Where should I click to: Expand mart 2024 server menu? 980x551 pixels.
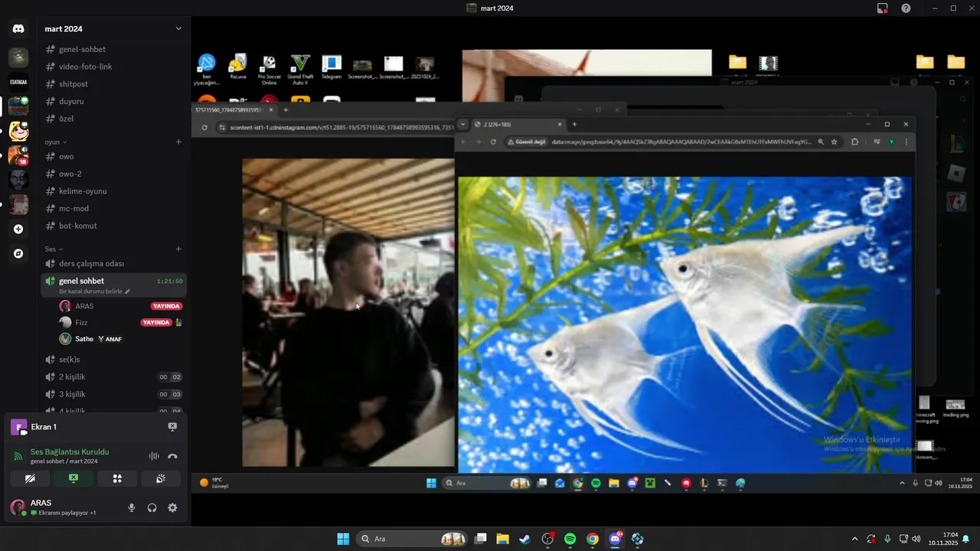point(178,29)
